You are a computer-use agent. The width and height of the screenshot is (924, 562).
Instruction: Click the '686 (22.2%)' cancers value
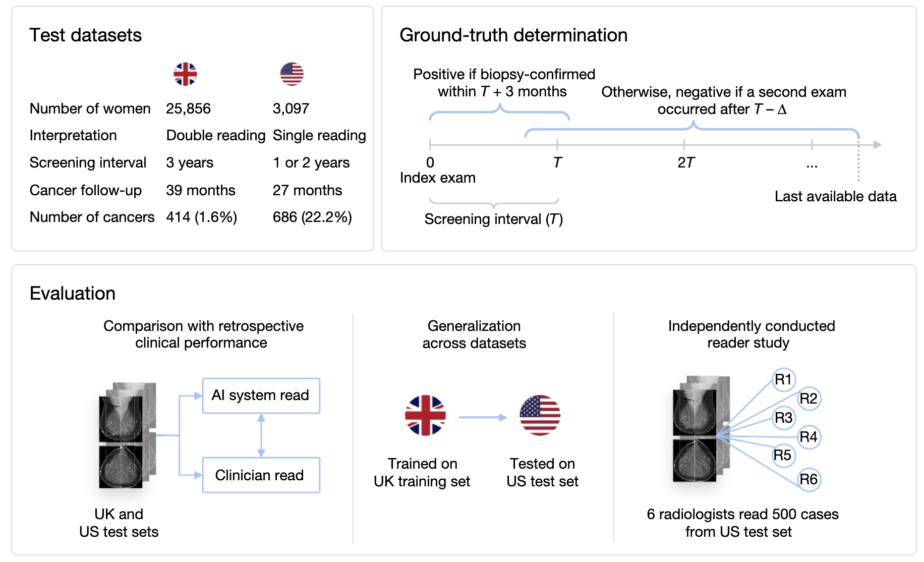coord(312,217)
